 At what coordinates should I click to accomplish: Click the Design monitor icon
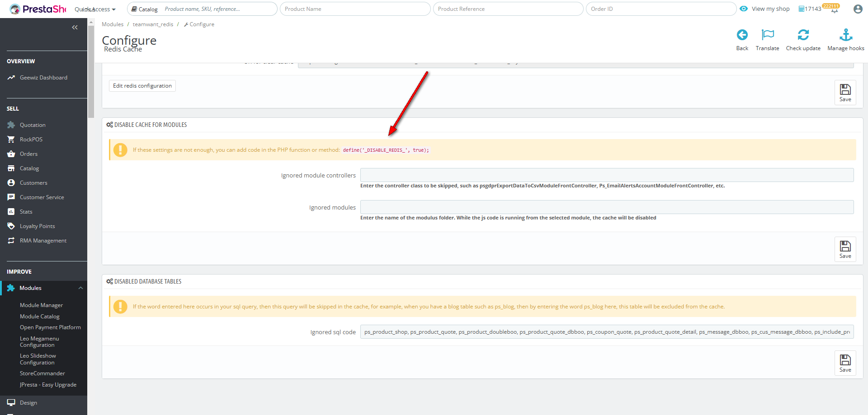coord(11,403)
